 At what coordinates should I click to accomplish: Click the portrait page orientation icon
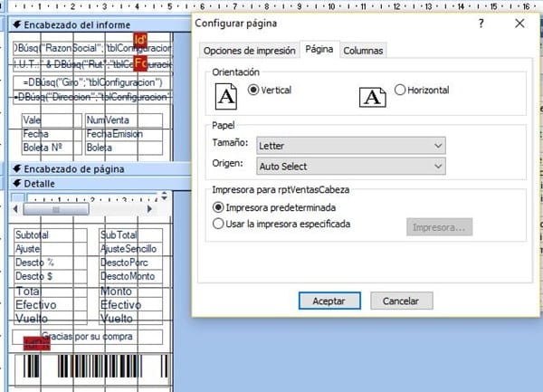pos(225,96)
